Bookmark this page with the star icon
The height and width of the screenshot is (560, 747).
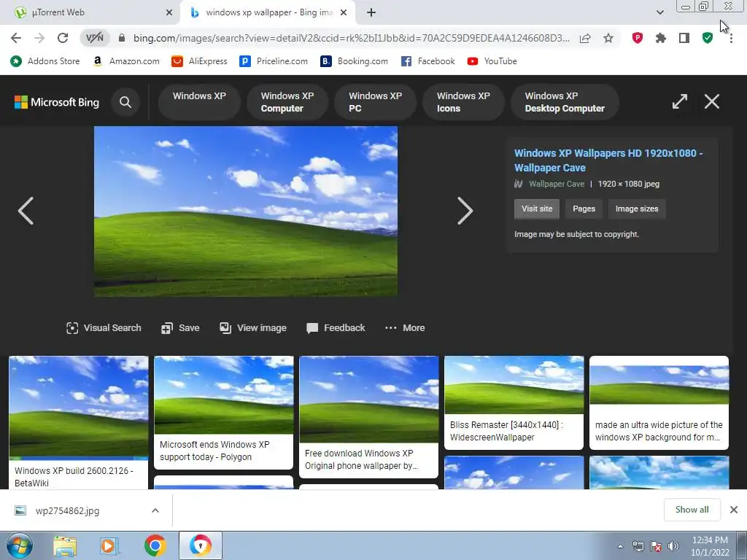pyautogui.click(x=608, y=38)
